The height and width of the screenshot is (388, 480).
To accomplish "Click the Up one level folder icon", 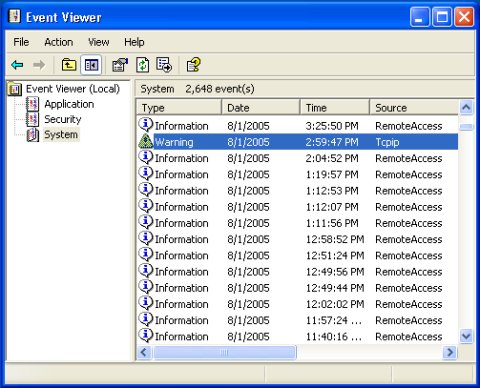I will click(x=69, y=64).
